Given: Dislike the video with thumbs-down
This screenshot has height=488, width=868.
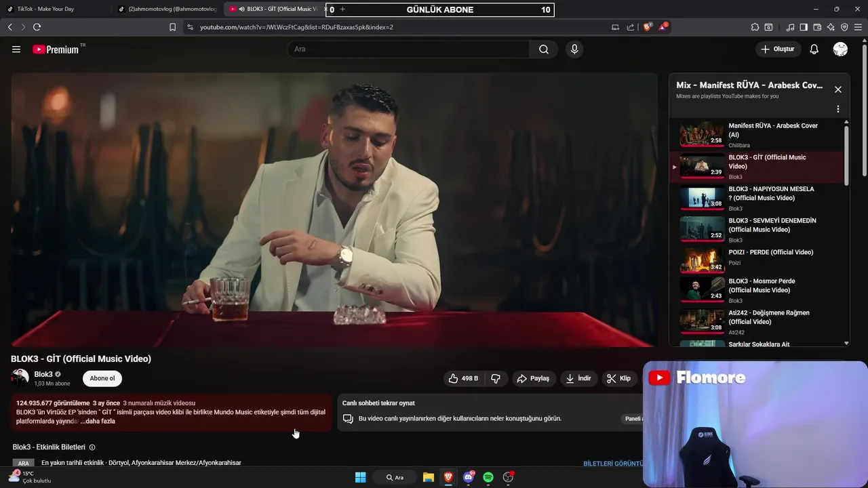Looking at the screenshot, I should coord(496,378).
